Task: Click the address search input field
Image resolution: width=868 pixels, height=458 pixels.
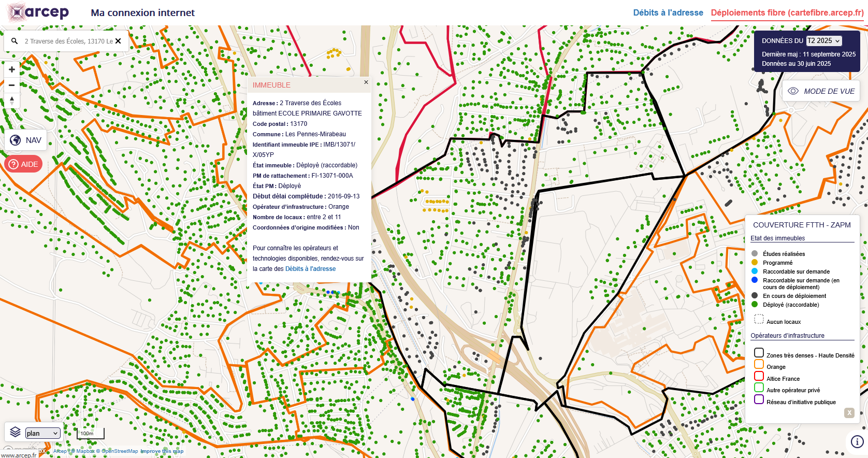Action: [x=67, y=41]
